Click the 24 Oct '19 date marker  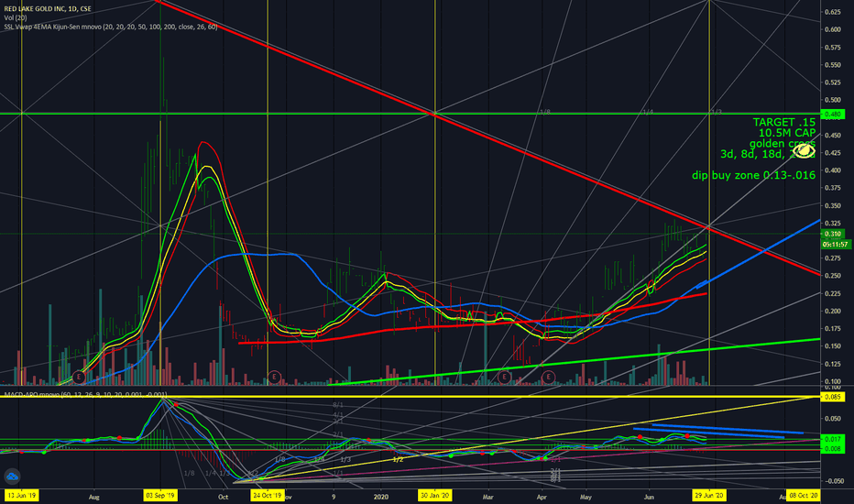(x=268, y=495)
